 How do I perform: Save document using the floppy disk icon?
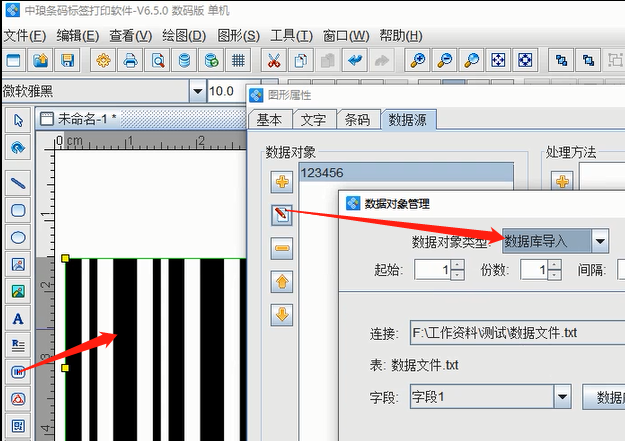click(67, 61)
